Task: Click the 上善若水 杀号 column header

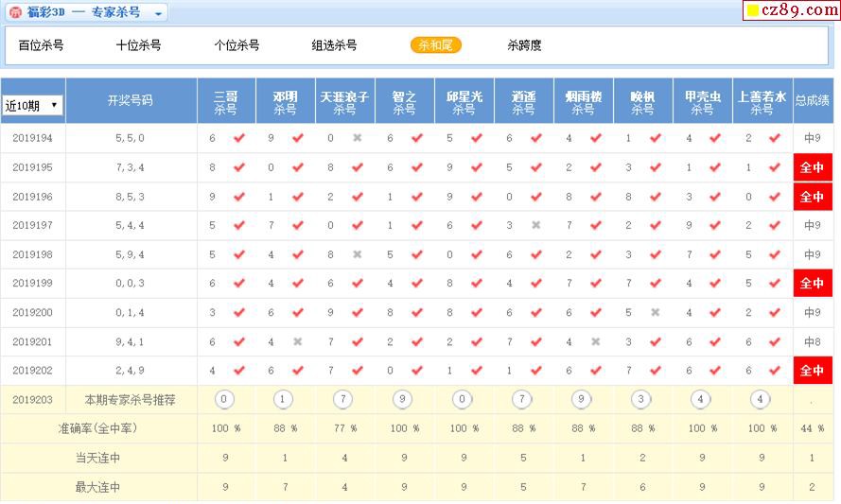Action: tap(762, 102)
